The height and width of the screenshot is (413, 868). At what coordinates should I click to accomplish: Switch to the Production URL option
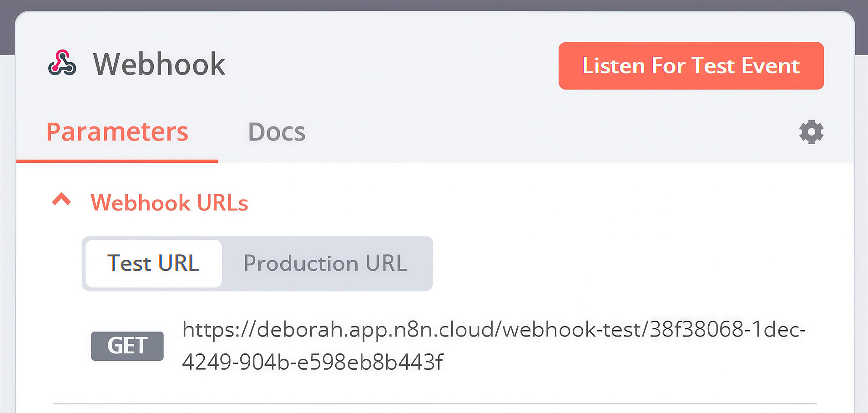coord(325,263)
